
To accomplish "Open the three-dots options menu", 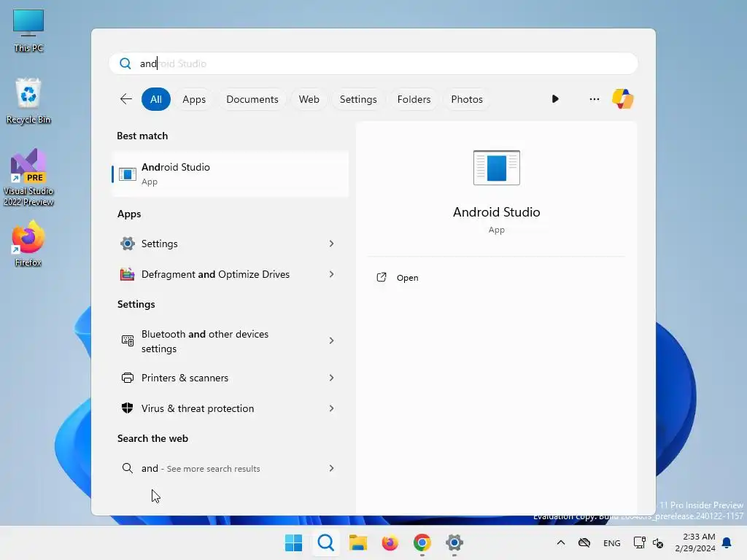I will (594, 99).
